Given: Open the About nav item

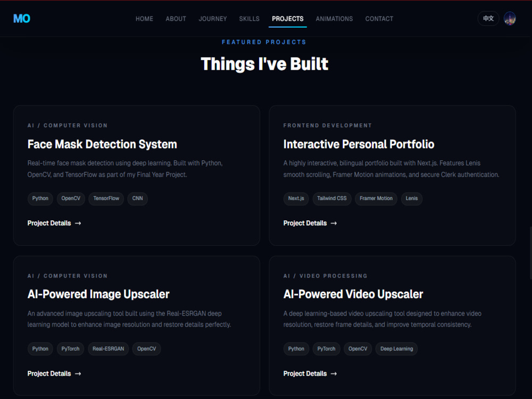Looking at the screenshot, I should tap(176, 19).
